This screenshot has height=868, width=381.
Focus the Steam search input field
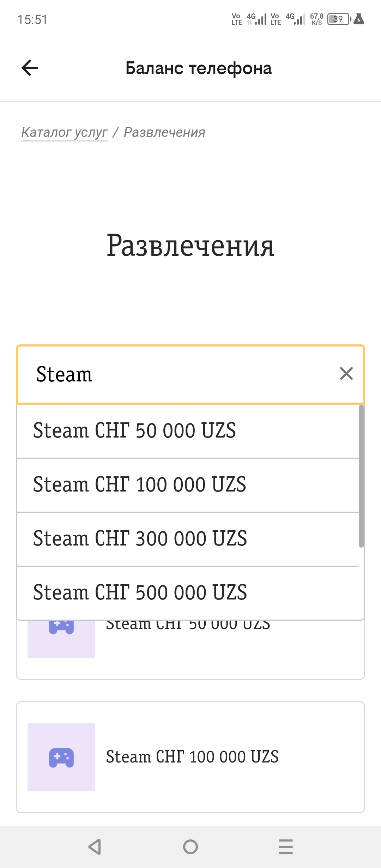click(190, 374)
